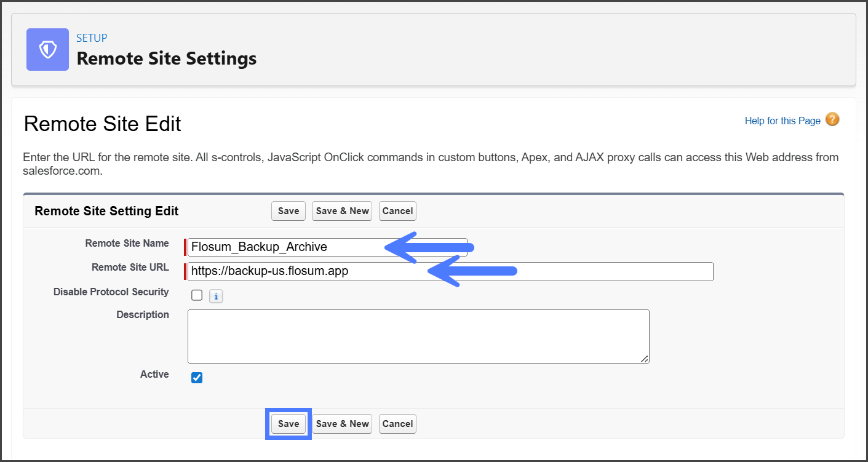Click the top Save button
Screen dimensions: 868x462
(x=288, y=211)
